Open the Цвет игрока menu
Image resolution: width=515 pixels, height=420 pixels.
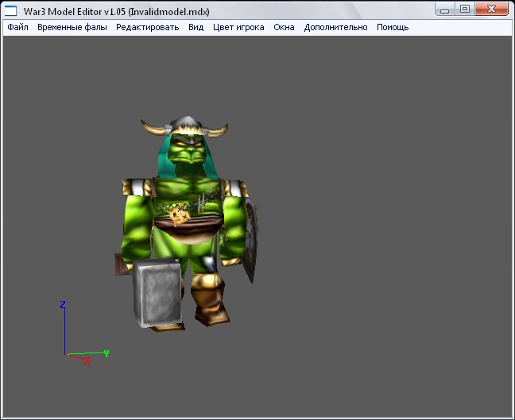[238, 27]
